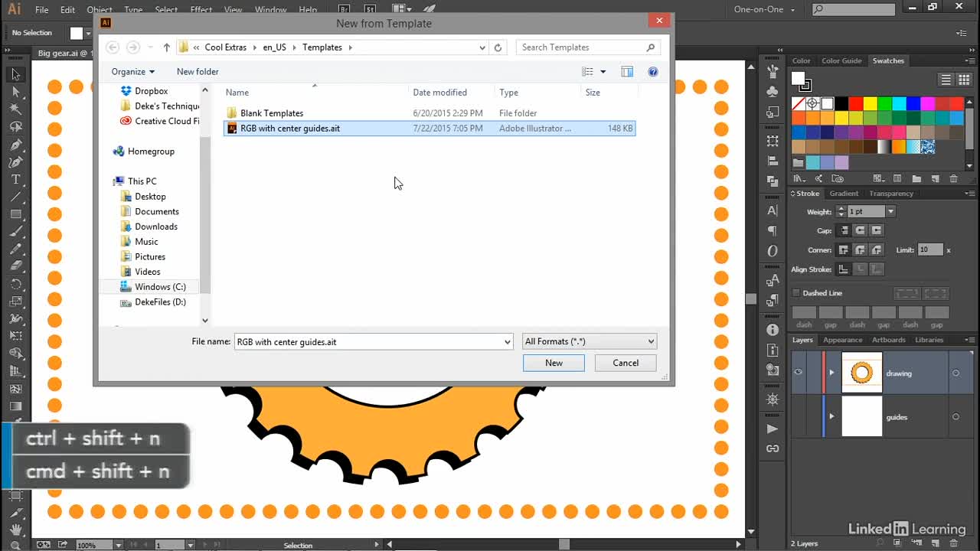Click the Cancel button
Viewport: 980px width, 551px height.
(x=626, y=363)
